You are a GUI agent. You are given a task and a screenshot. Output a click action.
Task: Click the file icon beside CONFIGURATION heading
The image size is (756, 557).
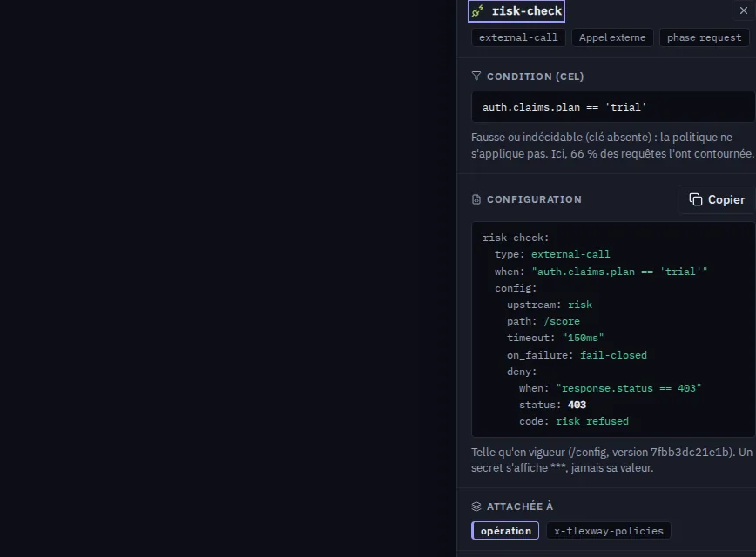pyautogui.click(x=476, y=199)
